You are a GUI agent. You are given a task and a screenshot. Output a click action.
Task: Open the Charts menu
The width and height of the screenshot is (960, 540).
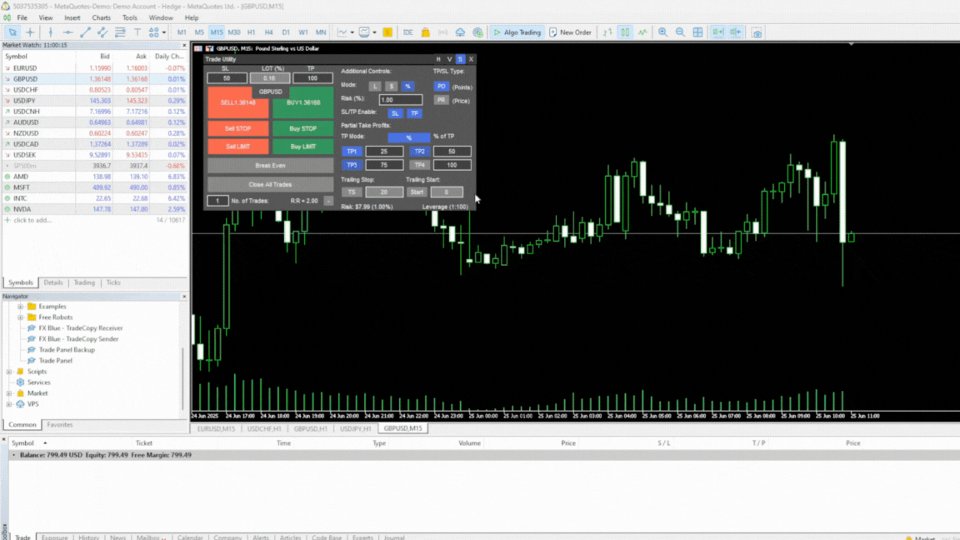pyautogui.click(x=101, y=18)
